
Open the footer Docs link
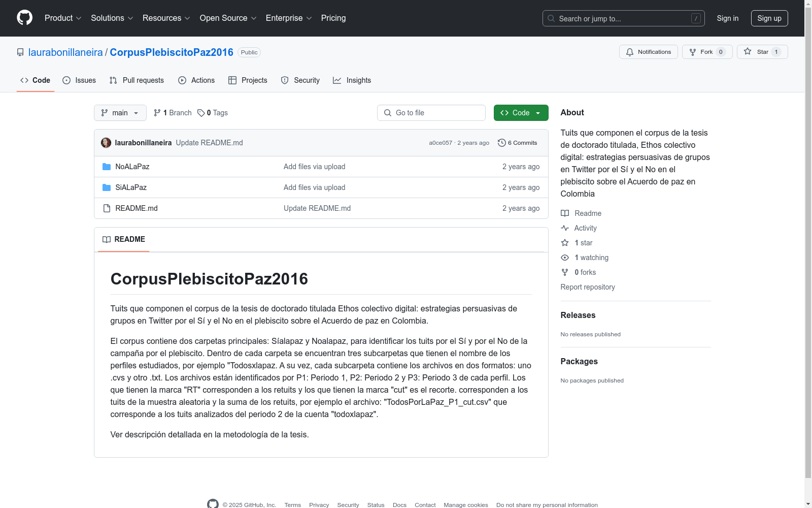[400, 505]
